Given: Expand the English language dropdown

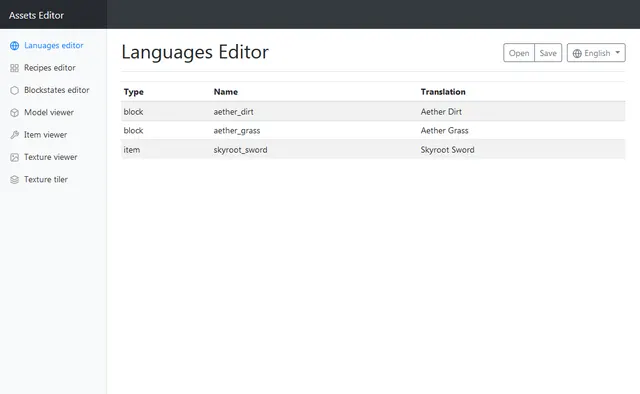Looking at the screenshot, I should click(x=596, y=53).
